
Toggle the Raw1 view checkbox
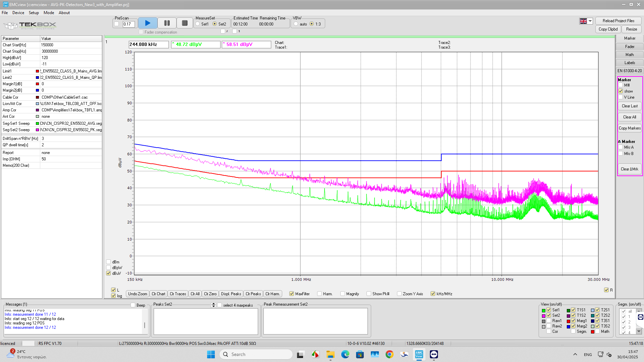(549, 321)
